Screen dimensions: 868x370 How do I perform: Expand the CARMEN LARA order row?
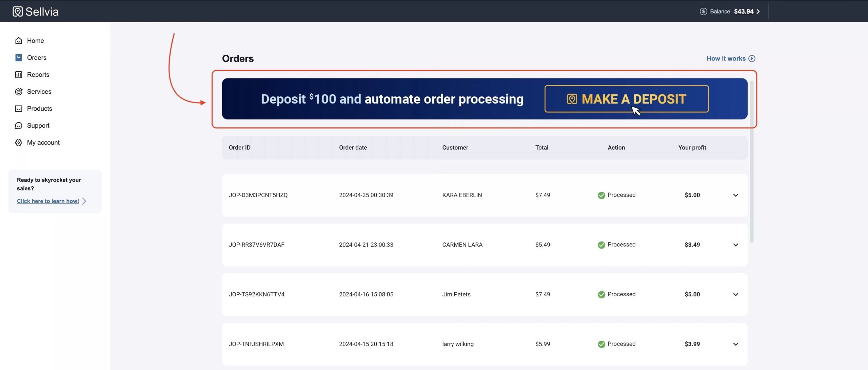click(x=735, y=245)
